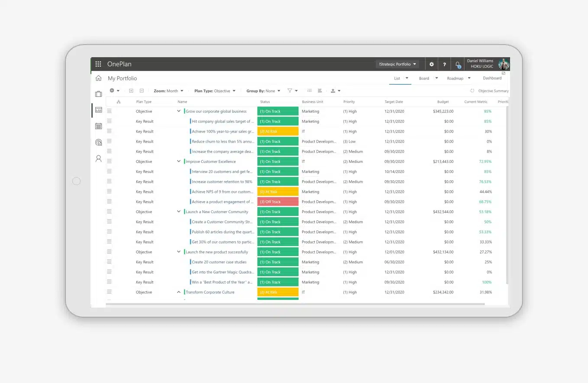
Task: Click the Home icon in sidebar
Action: tap(98, 78)
